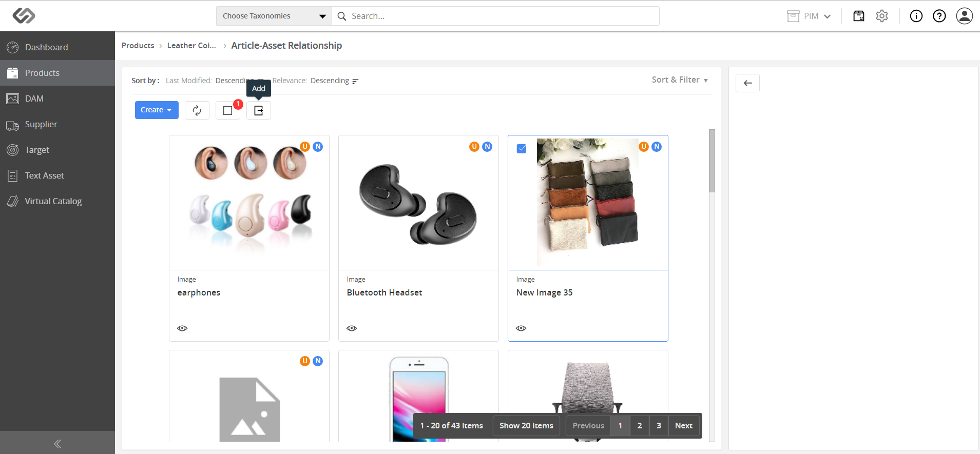Click the N badge on New Image 35 card
This screenshot has width=980, height=454.
pos(657,147)
